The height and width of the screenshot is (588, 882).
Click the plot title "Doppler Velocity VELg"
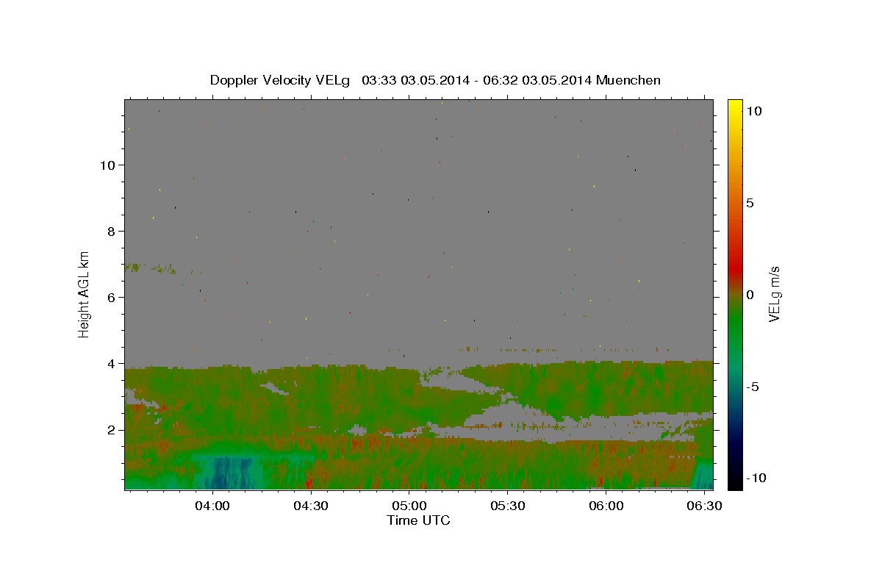[281, 80]
